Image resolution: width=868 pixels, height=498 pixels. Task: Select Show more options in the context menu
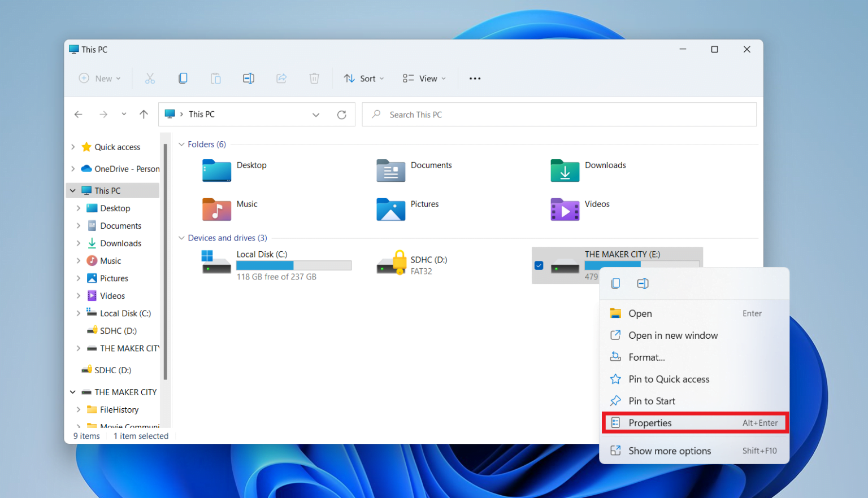669,450
